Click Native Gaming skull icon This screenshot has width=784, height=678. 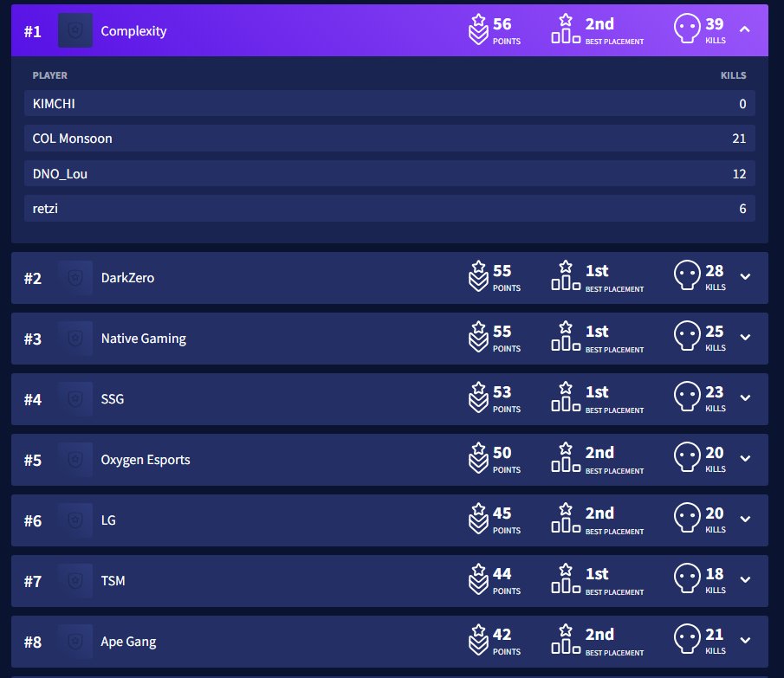tap(687, 336)
